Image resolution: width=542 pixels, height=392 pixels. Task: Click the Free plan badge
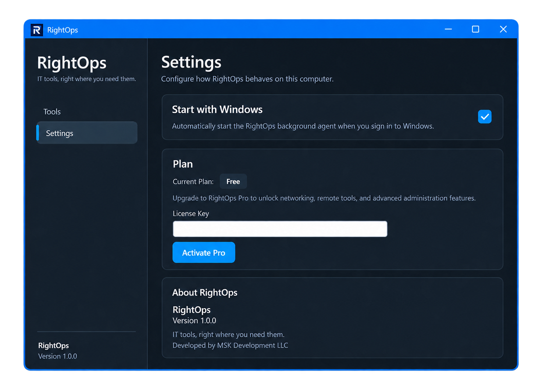coord(233,181)
